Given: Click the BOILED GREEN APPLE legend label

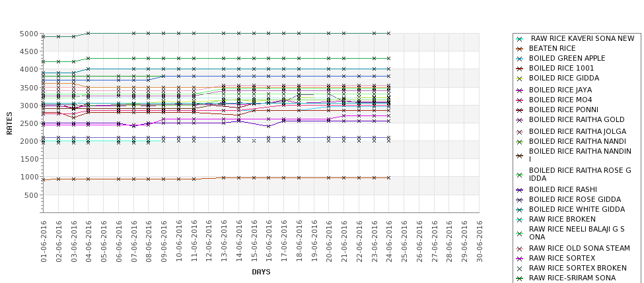Looking at the screenshot, I should coord(567,58).
